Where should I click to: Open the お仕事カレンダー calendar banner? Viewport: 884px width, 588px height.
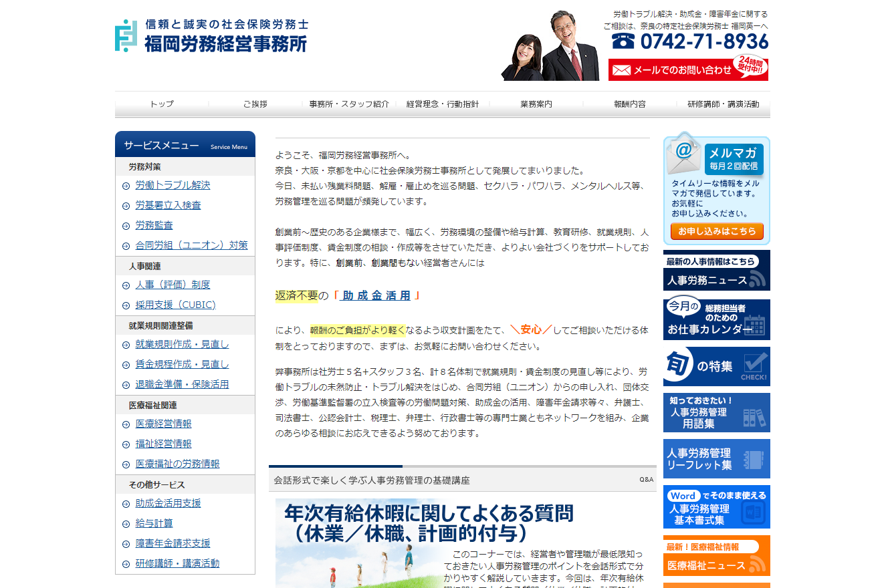point(716,319)
